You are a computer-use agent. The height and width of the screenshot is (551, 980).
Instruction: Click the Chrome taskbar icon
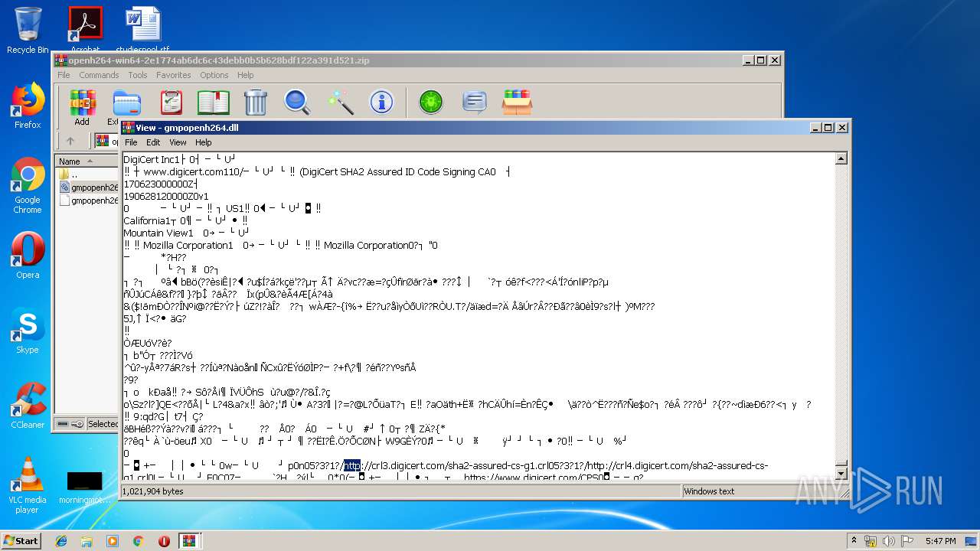[138, 541]
